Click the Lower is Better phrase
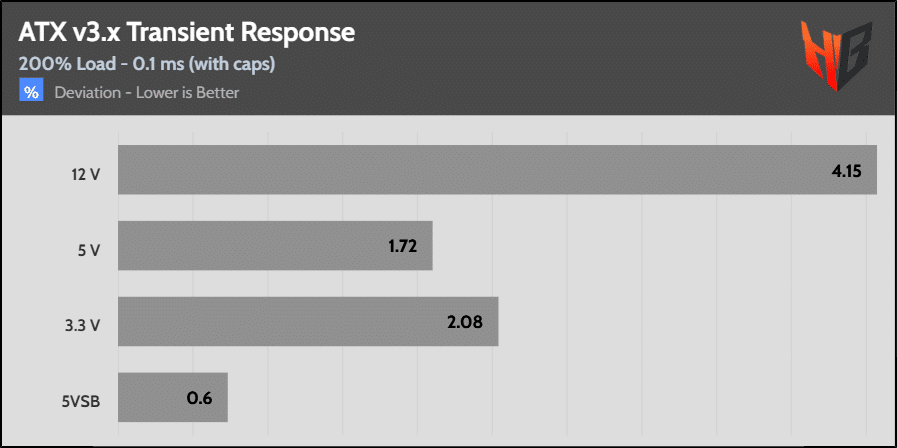 187,92
